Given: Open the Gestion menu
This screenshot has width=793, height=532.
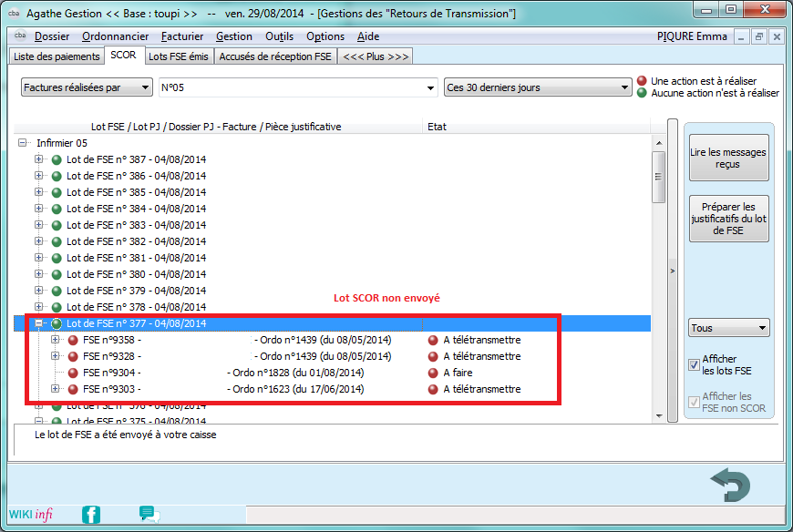Looking at the screenshot, I should click(234, 36).
